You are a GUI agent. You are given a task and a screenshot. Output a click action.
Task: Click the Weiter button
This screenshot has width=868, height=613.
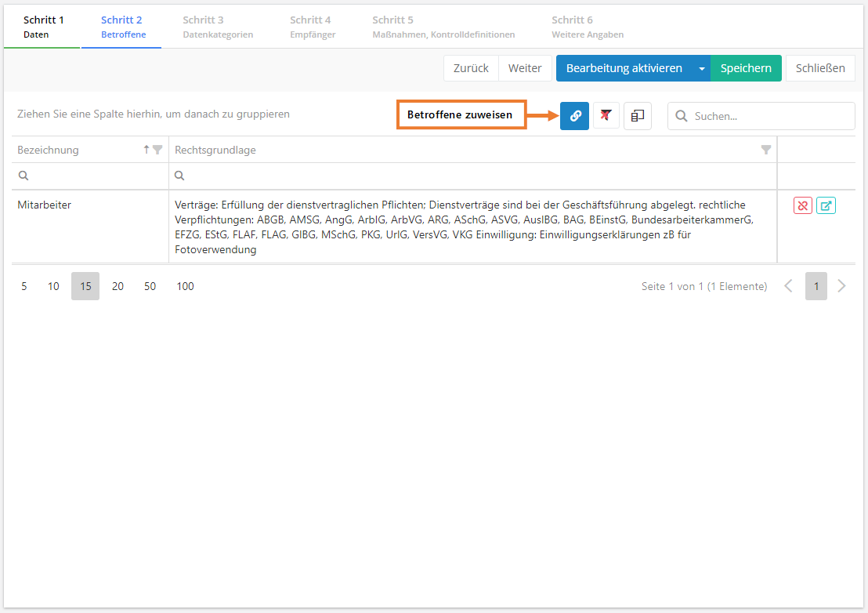525,68
